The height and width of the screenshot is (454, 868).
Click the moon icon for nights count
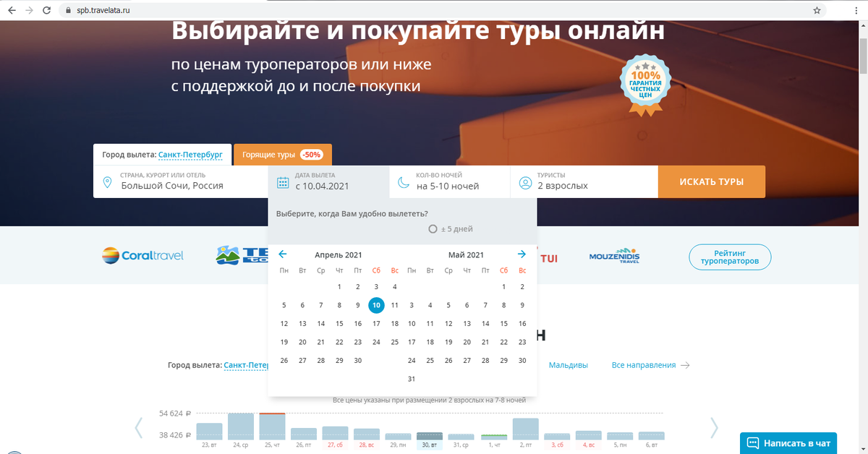pyautogui.click(x=404, y=182)
